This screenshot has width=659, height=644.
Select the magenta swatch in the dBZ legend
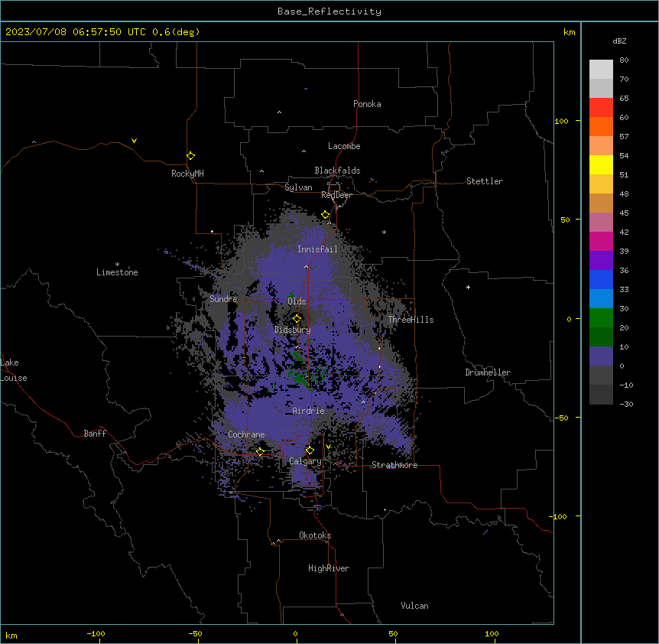(x=601, y=241)
